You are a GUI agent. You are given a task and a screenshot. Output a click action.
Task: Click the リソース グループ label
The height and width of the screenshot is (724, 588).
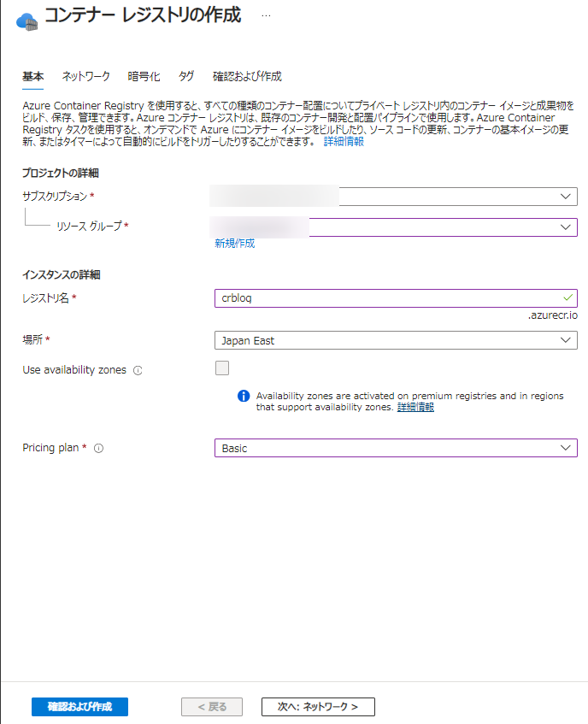pyautogui.click(x=89, y=227)
